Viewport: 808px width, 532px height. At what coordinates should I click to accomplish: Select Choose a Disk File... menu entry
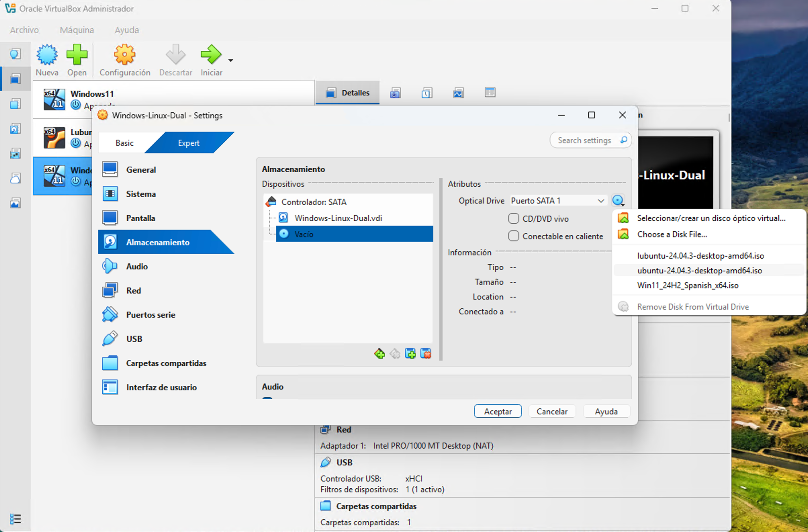[709, 234]
